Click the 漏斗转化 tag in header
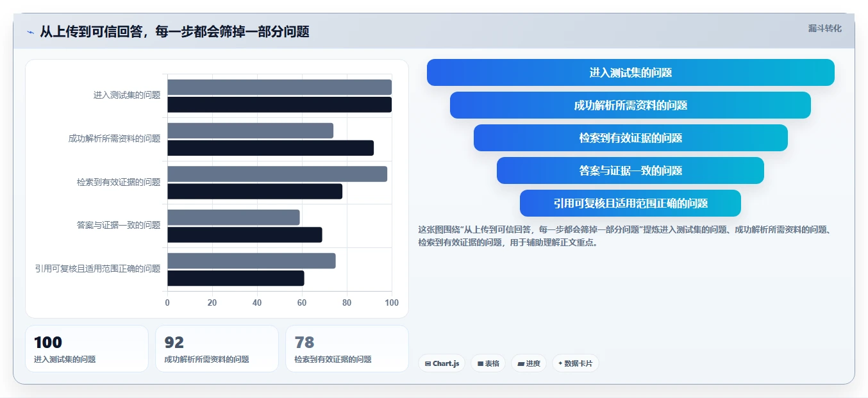Image resolution: width=868 pixels, height=398 pixels. point(825,29)
